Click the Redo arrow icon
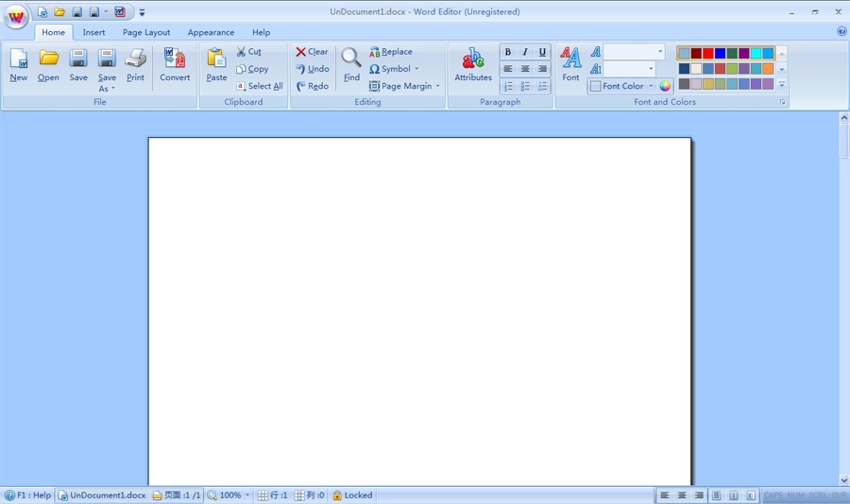 (x=301, y=86)
